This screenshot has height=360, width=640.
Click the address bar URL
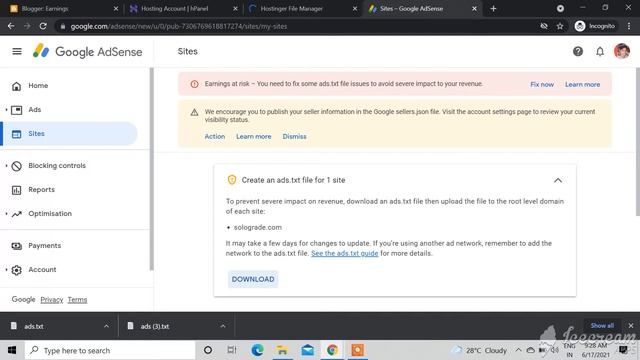179,27
